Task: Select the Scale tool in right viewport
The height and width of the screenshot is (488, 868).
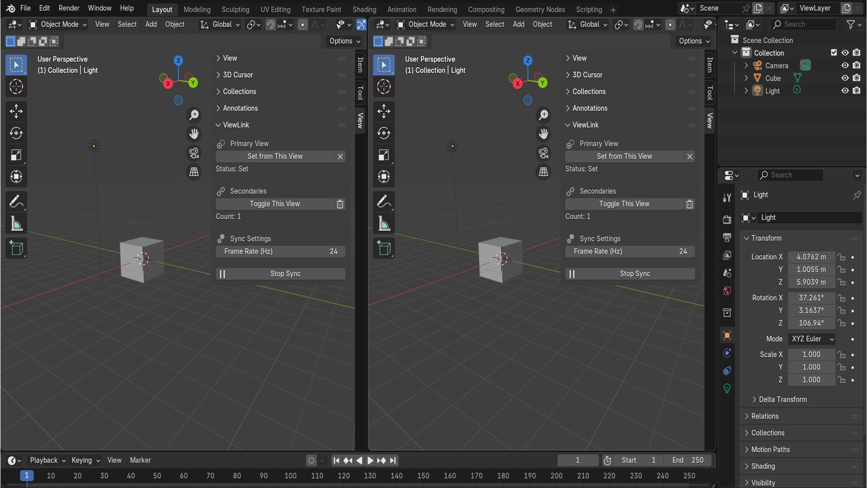Action: [384, 155]
